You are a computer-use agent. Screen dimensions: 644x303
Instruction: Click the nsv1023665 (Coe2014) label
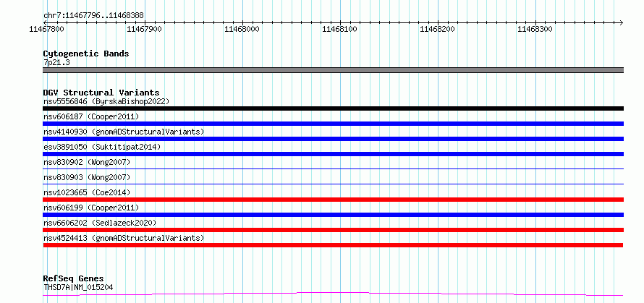(87, 192)
